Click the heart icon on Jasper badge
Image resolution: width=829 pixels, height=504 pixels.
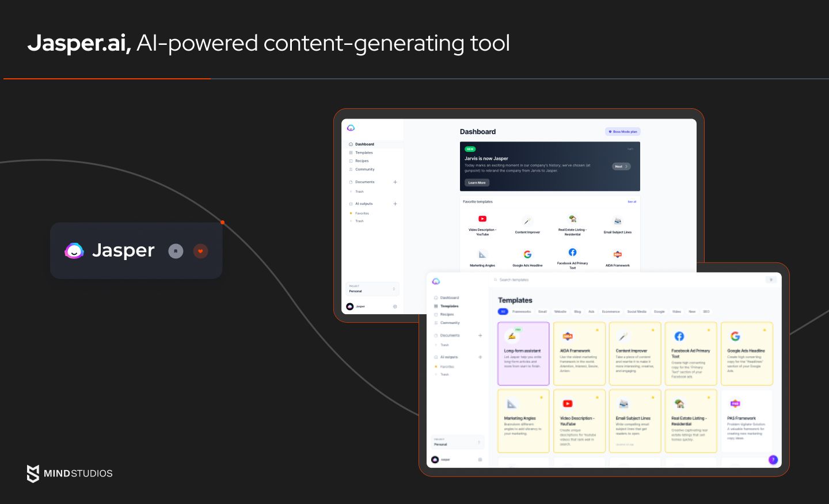coord(200,251)
